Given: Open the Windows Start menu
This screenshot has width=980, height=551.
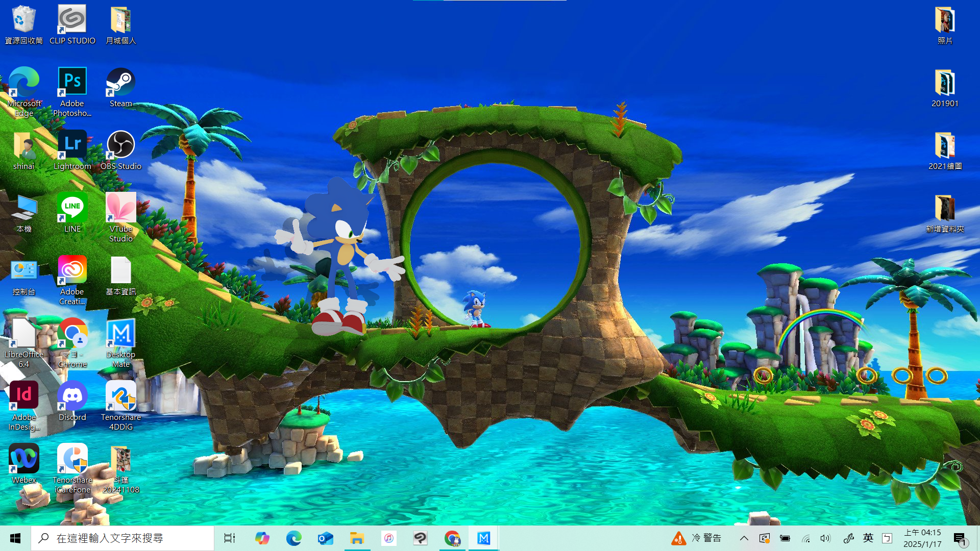Looking at the screenshot, I should pyautogui.click(x=15, y=538).
